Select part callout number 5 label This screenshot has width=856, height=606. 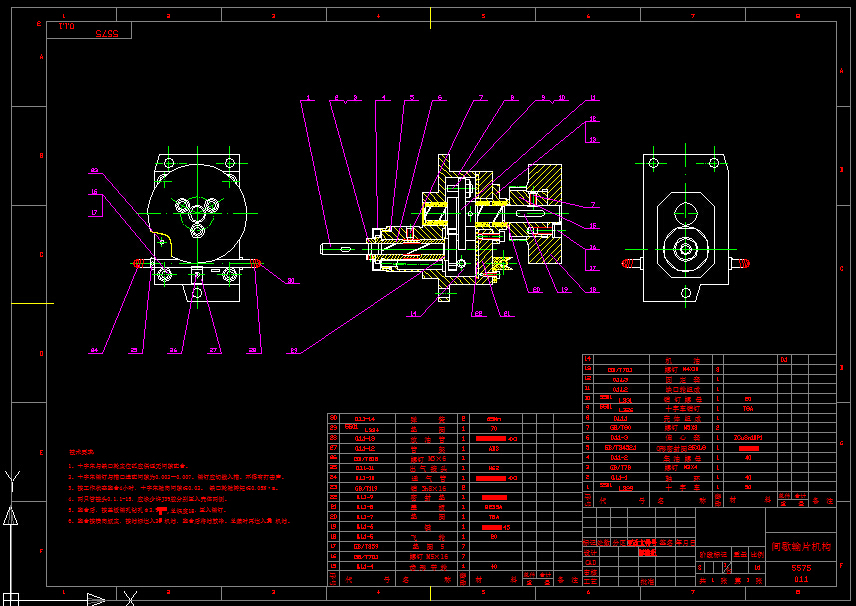pyautogui.click(x=412, y=98)
